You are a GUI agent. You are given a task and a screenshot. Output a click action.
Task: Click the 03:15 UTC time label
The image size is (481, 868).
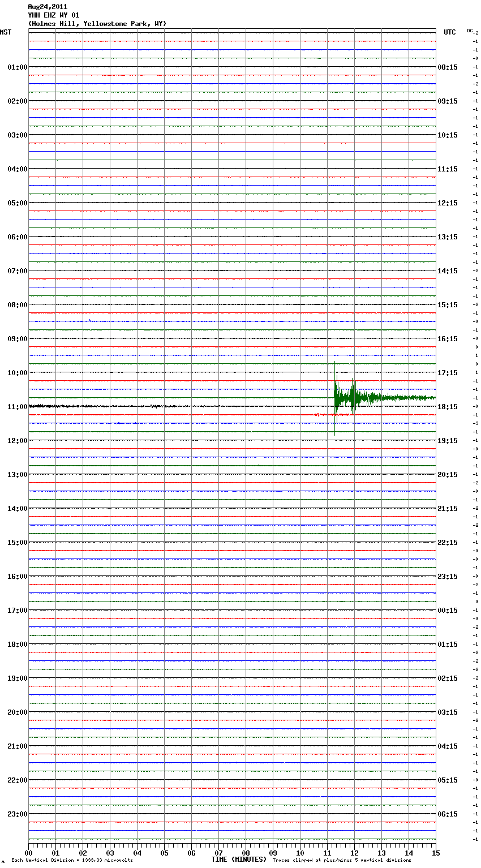click(448, 712)
